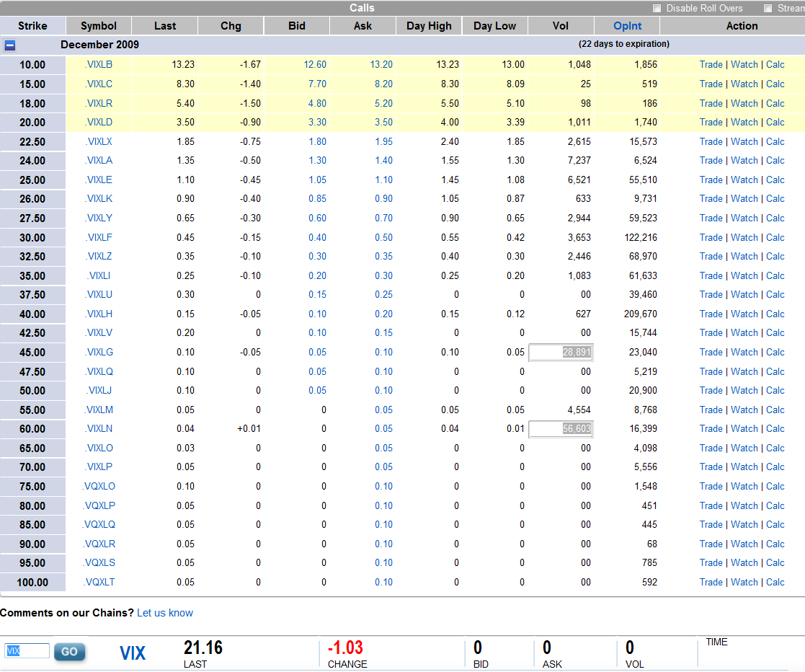
Task: Click Watch for the 75.00 strike
Action: pos(744,487)
